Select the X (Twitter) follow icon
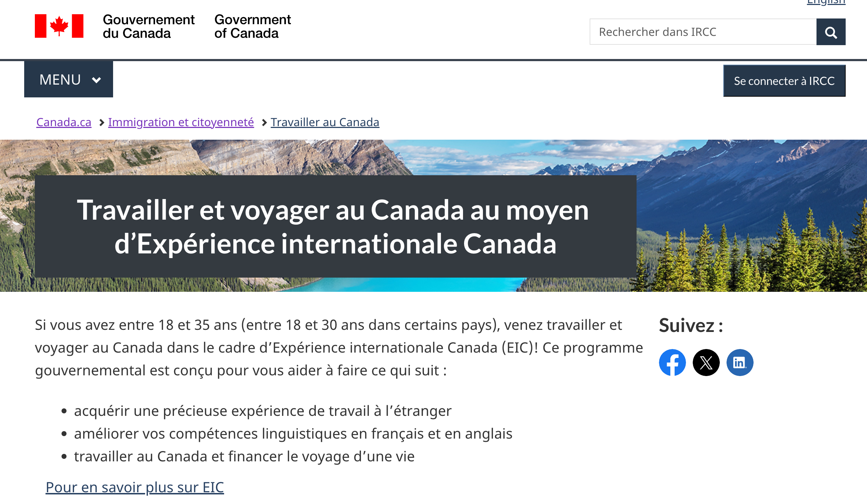The image size is (867, 504). [x=705, y=362]
